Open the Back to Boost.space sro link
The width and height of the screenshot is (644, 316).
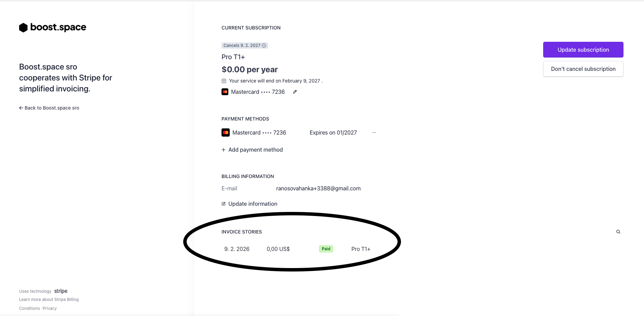click(x=52, y=108)
